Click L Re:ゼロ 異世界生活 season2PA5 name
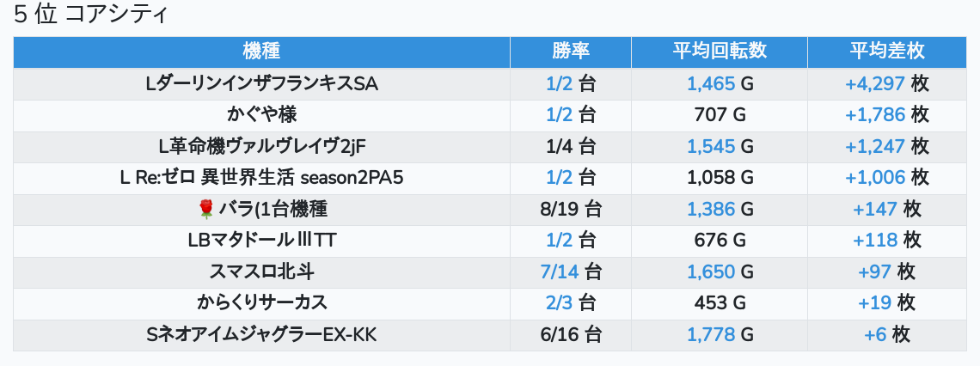980x366 pixels. pos(261,178)
